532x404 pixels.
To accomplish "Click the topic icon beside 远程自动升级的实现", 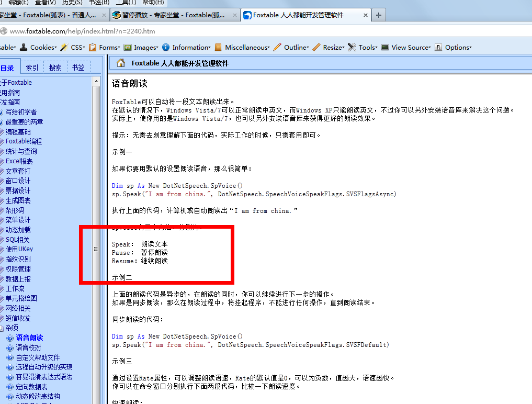I will (x=10, y=367).
